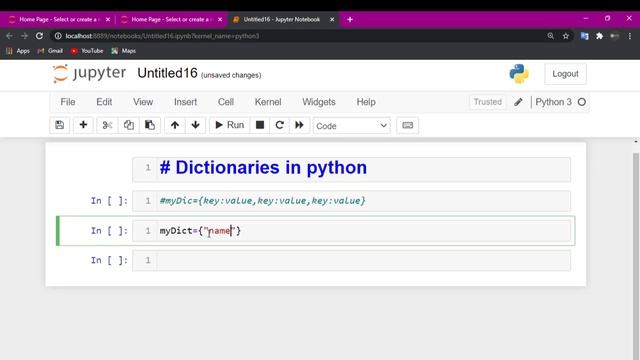The height and width of the screenshot is (360, 640).
Task: Click the zoom magnifier icon in address bar
Action: coord(551,36)
